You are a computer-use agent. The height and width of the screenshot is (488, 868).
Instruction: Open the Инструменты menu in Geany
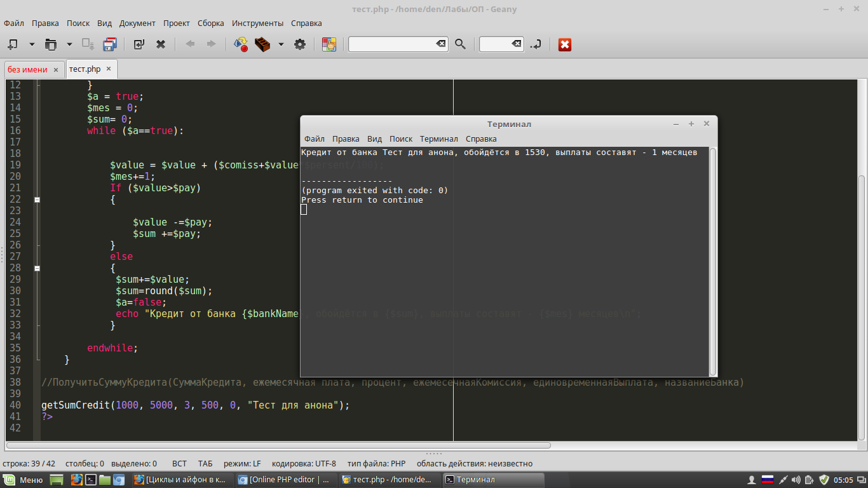coord(257,23)
